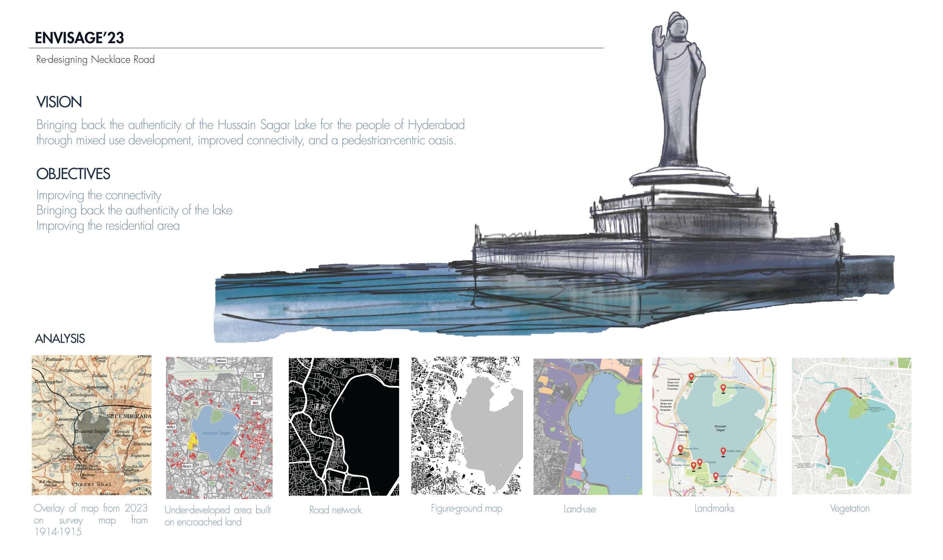Click the ENVISAGE'23 title
Screen dimensions: 943x560
[79, 38]
